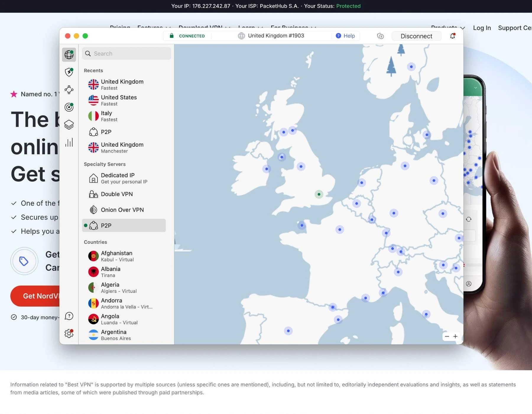
Task: Open Support Center link on the website
Action: pos(515,28)
